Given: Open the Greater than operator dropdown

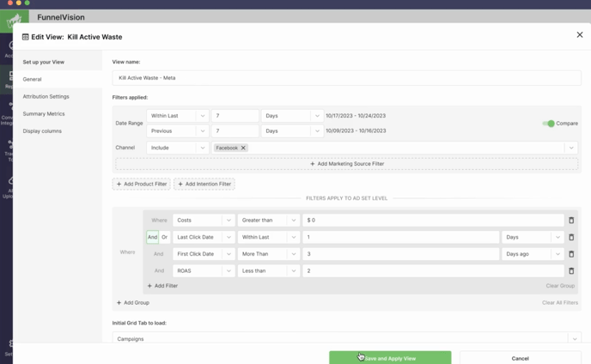Looking at the screenshot, I should [x=268, y=221].
